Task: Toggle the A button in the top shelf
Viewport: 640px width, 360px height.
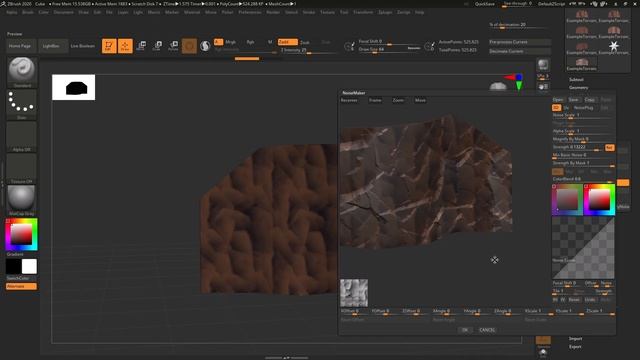Action: tap(218, 42)
